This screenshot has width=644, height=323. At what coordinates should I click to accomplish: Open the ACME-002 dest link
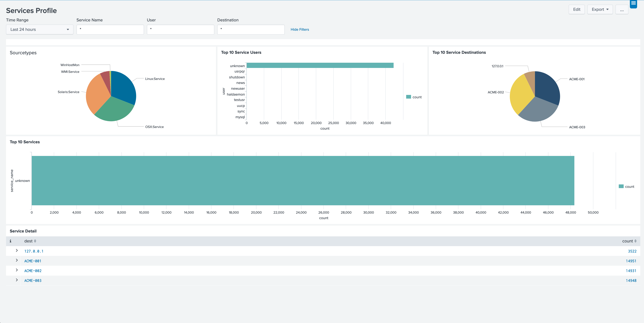point(33,271)
